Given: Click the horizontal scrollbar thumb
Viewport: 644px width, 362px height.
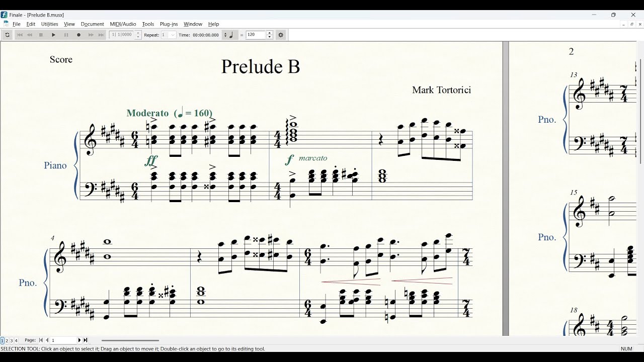Looking at the screenshot, I should tap(130, 340).
